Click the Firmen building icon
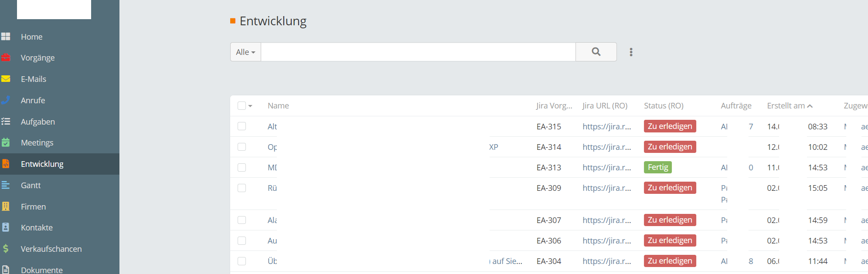The image size is (868, 274). coord(6,206)
